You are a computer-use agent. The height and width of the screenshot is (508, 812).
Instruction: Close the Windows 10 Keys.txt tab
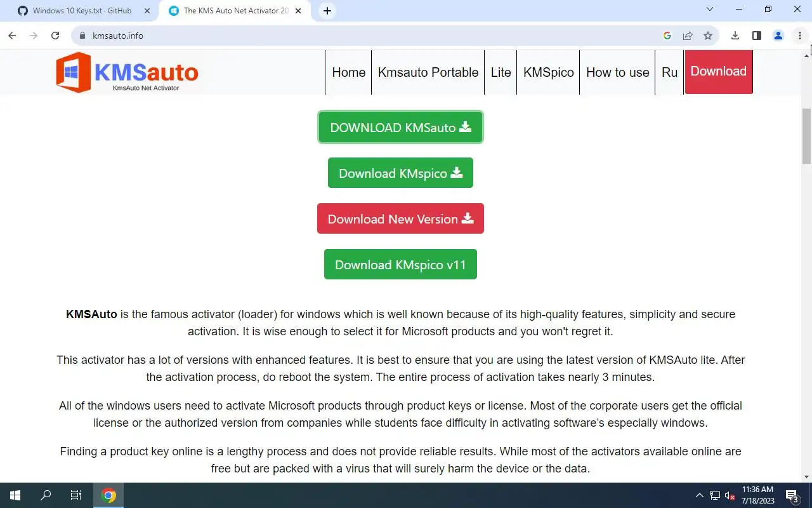pyautogui.click(x=147, y=11)
